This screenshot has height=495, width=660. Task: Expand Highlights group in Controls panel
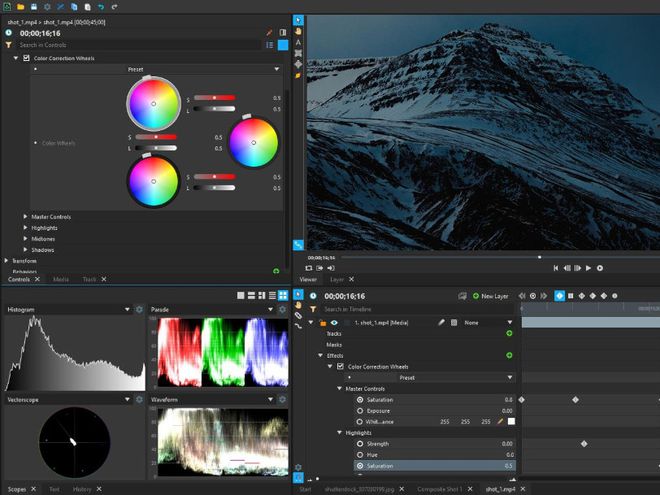pos(26,227)
